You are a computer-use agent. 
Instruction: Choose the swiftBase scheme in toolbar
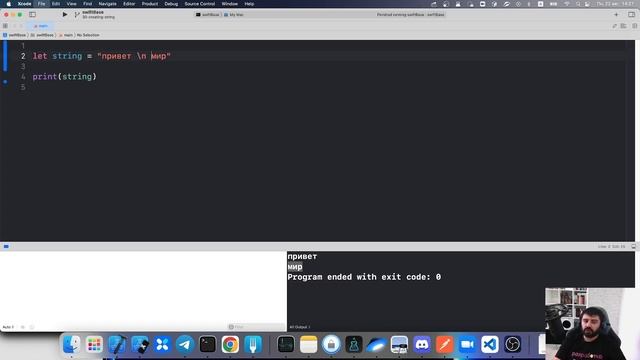click(x=208, y=15)
